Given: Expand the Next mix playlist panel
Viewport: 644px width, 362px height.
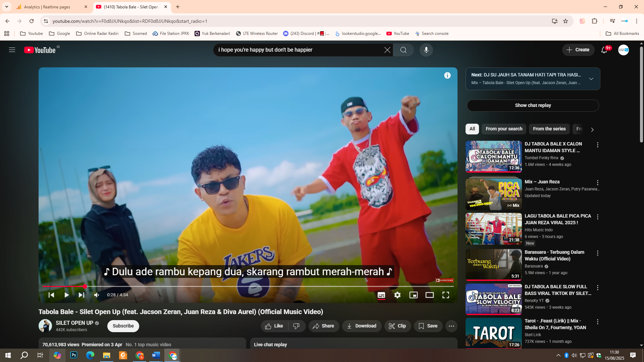Looking at the screenshot, I should pyautogui.click(x=591, y=79).
